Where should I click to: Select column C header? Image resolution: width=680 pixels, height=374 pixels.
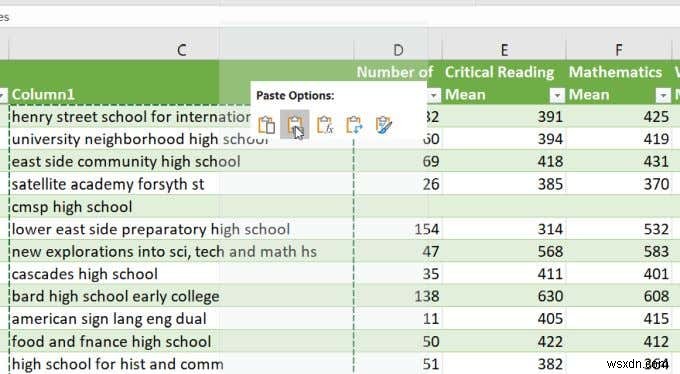click(181, 50)
